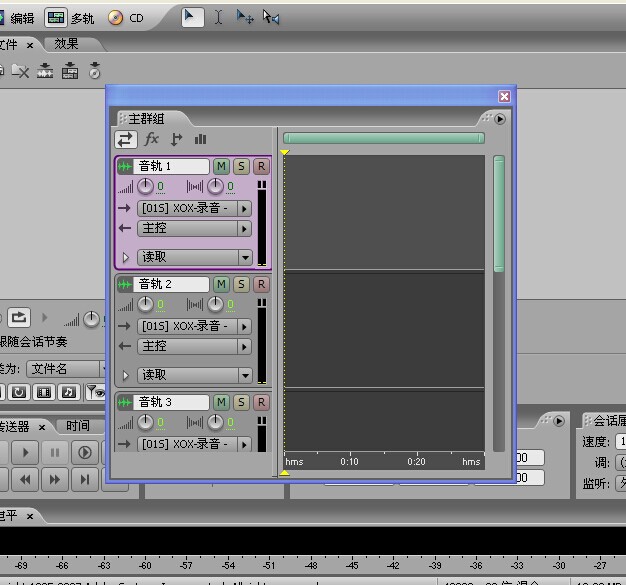Image resolution: width=626 pixels, height=585 pixels.
Task: Mute track 音轨 1
Action: (221, 166)
